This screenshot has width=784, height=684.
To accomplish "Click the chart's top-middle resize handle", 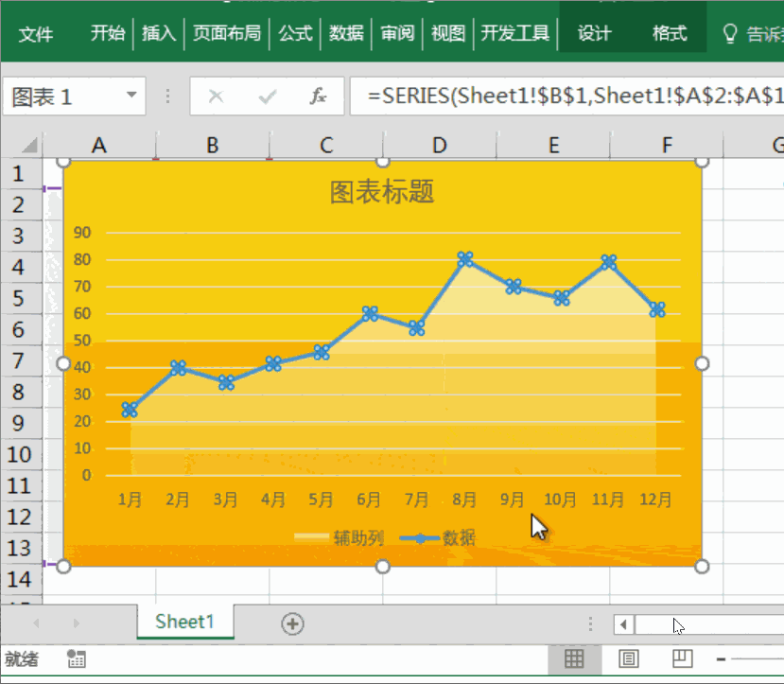I will 382,162.
